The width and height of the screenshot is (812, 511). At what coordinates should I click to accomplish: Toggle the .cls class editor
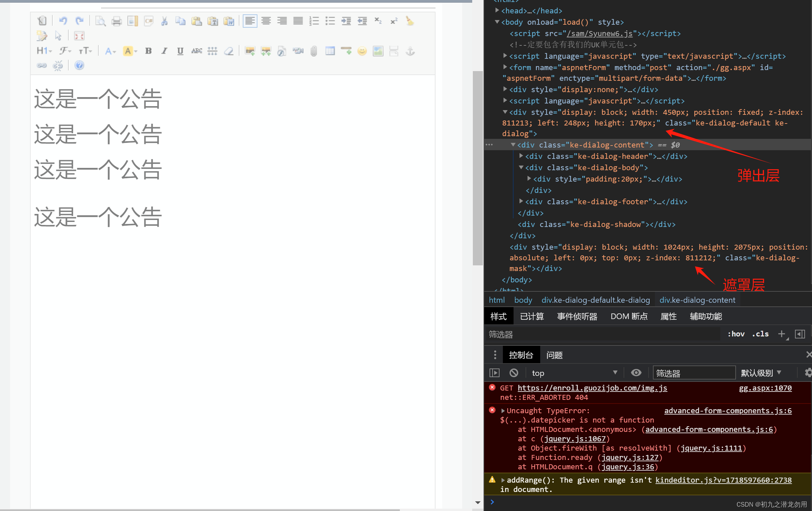(x=760, y=334)
